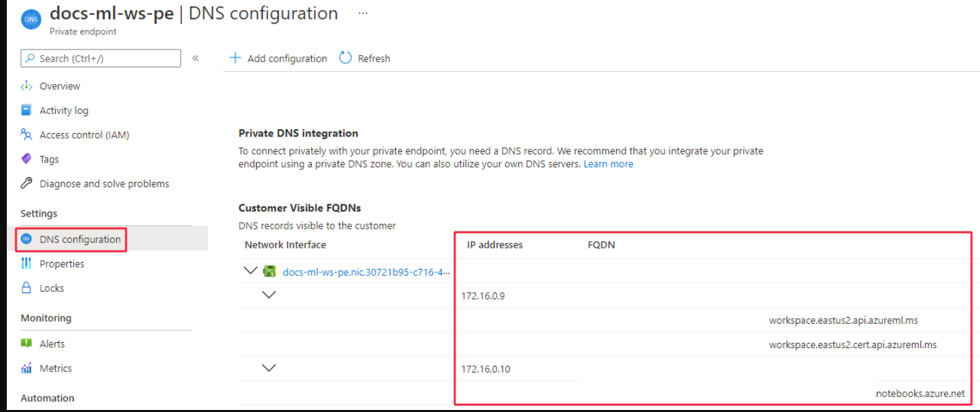Select DNS configuration menu item
This screenshot has height=412, width=980.
click(80, 240)
